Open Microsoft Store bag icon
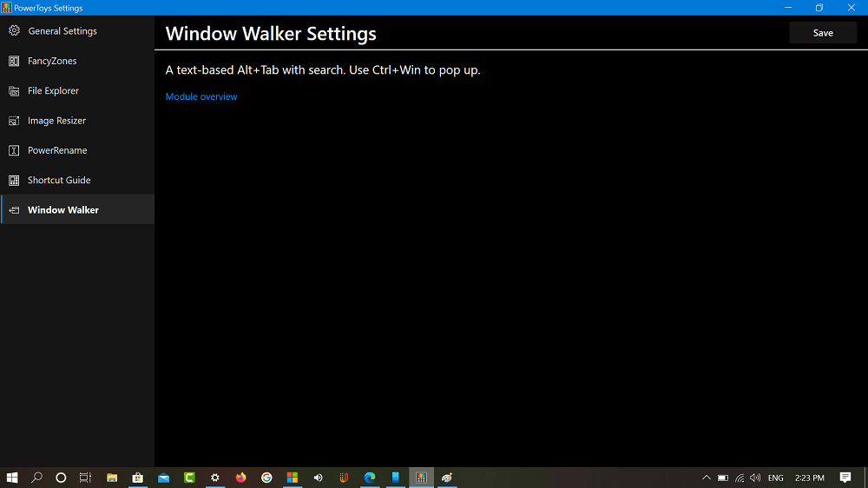The image size is (868, 488). point(138,478)
